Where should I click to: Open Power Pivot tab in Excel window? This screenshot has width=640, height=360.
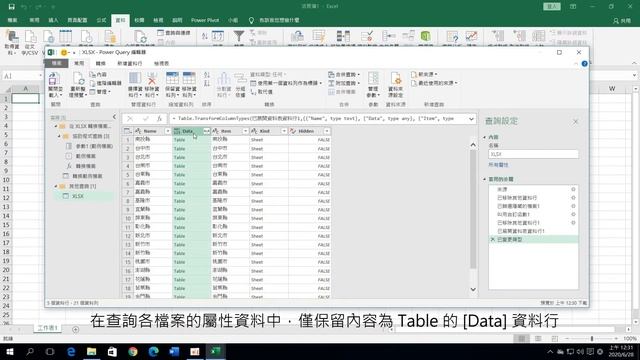pos(205,20)
